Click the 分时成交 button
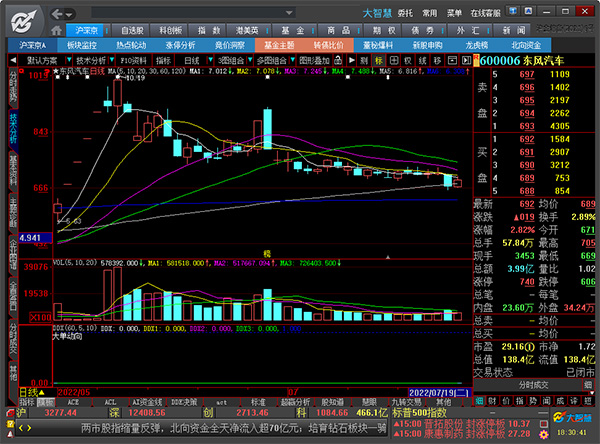The width and height of the screenshot is (600, 444). click(533, 385)
